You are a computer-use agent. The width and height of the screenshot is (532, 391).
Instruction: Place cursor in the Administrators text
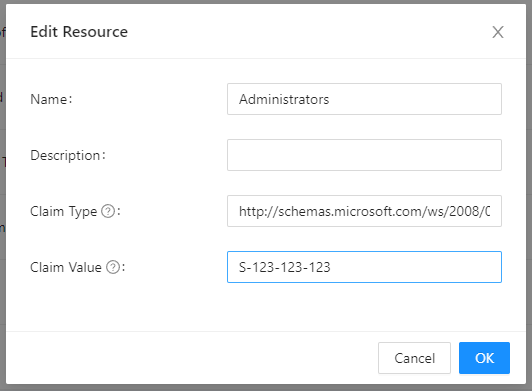284,99
